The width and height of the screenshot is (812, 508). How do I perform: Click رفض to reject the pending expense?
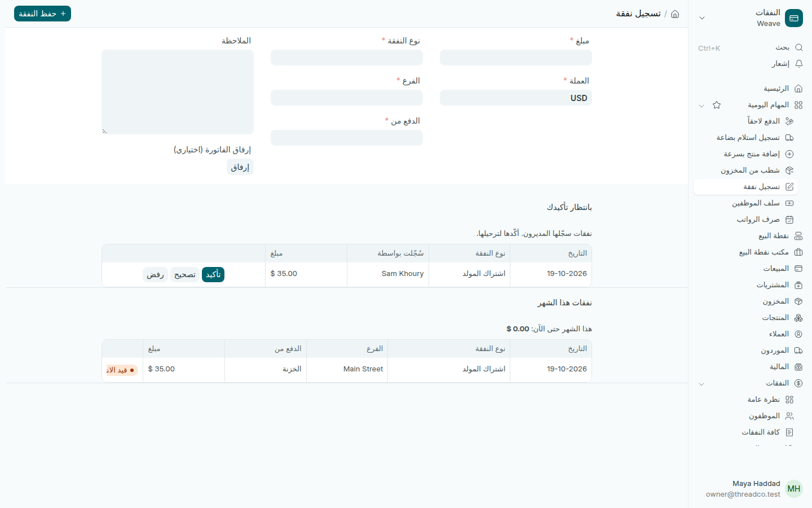(155, 274)
